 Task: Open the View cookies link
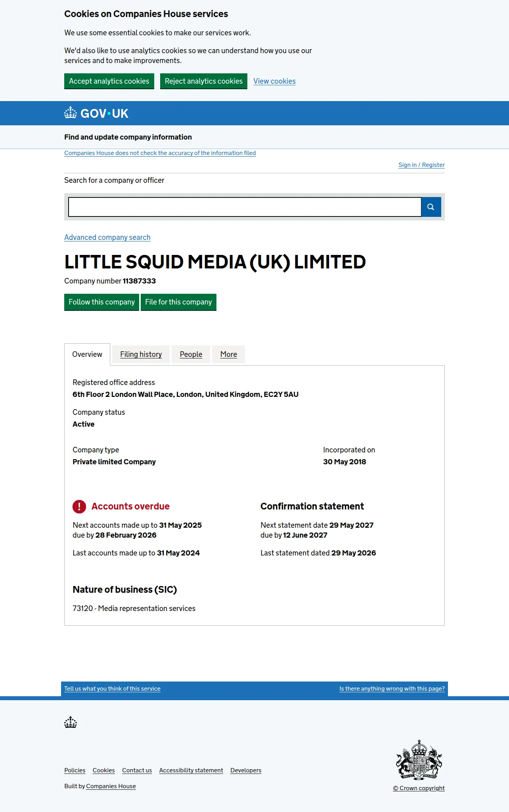click(x=274, y=81)
